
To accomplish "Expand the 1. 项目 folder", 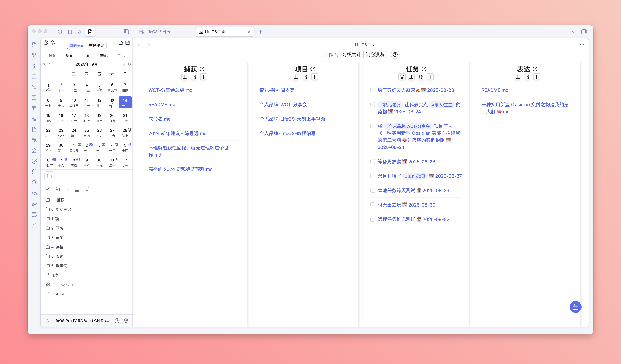I will pyautogui.click(x=57, y=218).
